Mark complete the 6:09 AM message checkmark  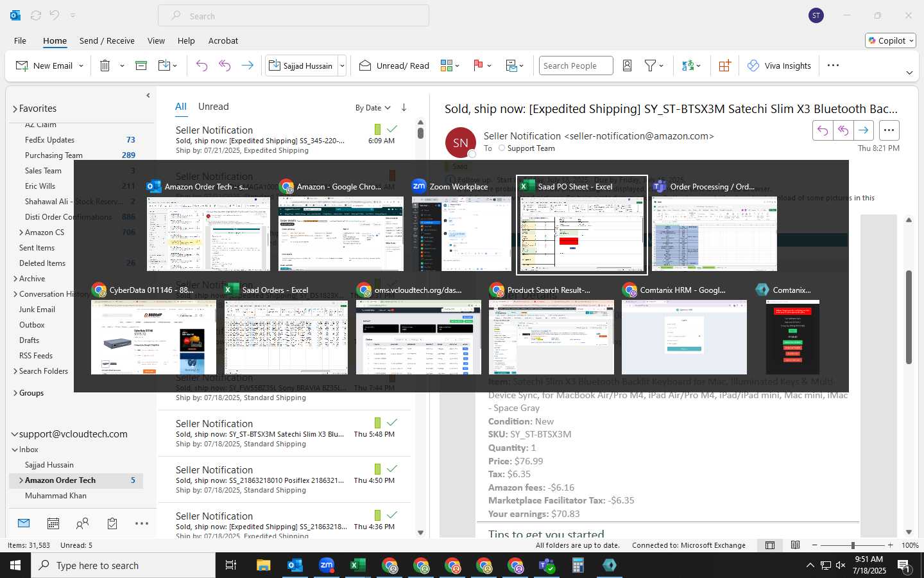tap(392, 129)
